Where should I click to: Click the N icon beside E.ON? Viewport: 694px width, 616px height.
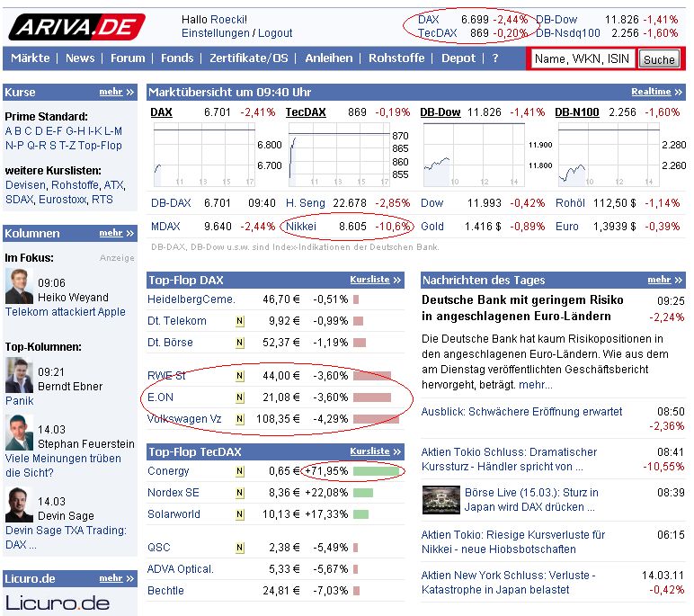[239, 397]
